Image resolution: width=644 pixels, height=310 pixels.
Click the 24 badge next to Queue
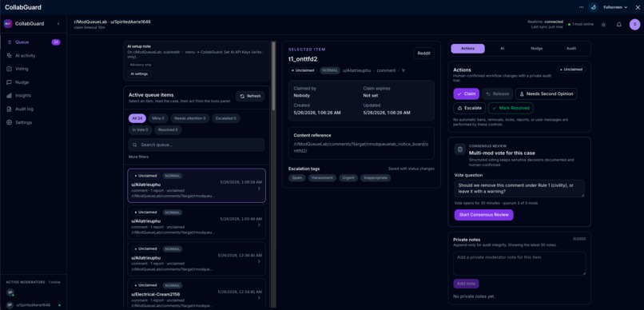56,42
